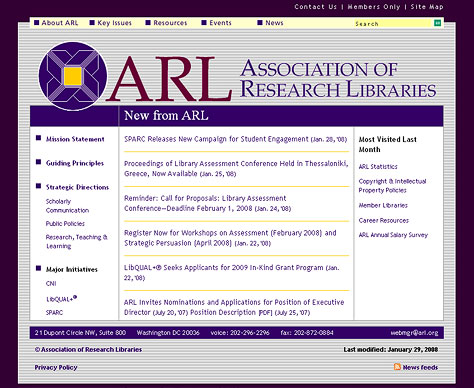Screen dimensions: 474x388
Task: Open Guiding Principles in sidebar
Action: click(75, 163)
